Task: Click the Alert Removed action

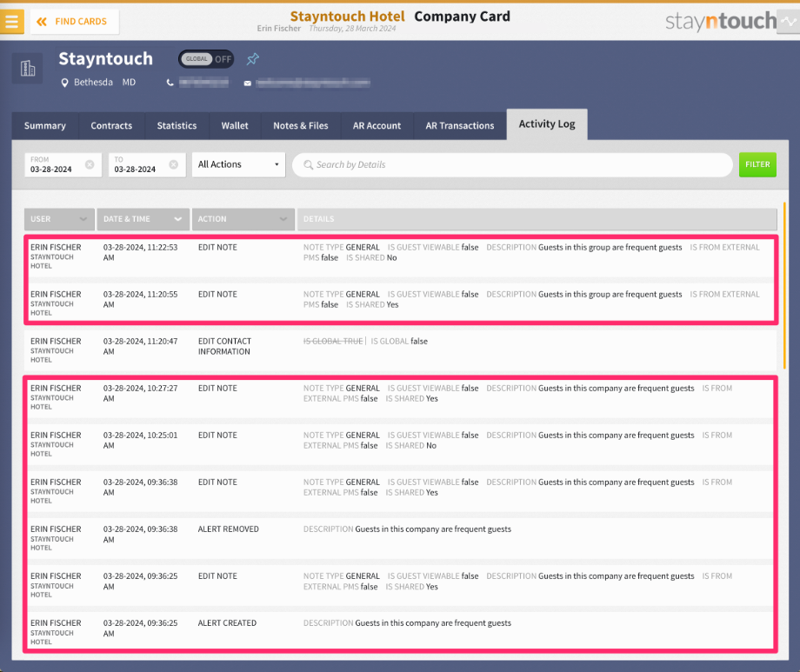Action: pos(228,529)
